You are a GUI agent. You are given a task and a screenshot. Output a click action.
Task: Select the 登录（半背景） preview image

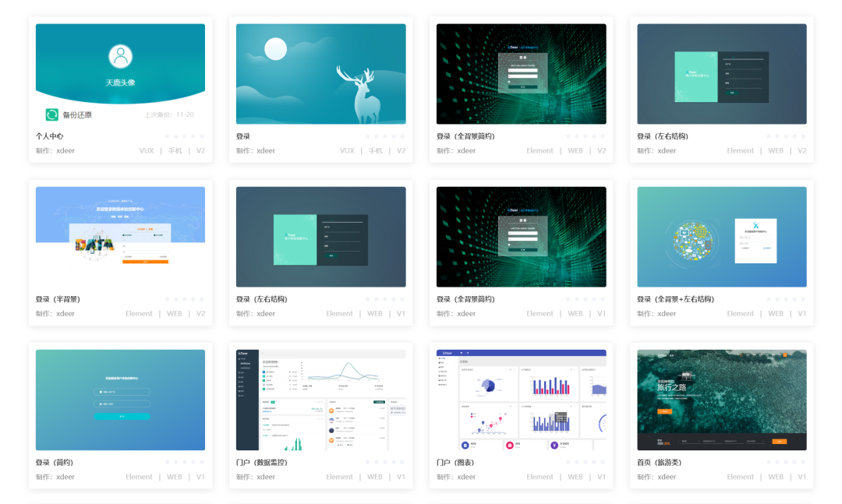120,237
